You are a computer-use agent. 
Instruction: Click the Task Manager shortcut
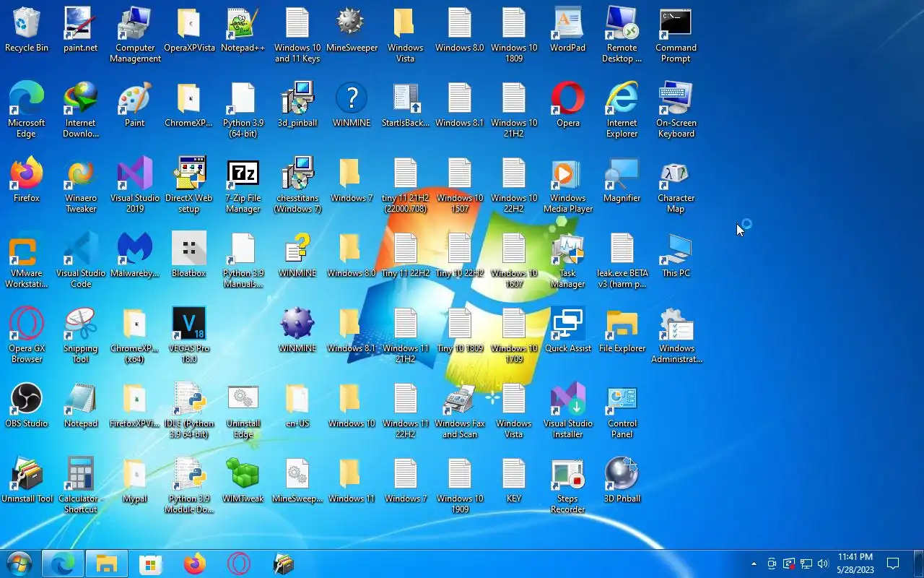[x=568, y=261]
